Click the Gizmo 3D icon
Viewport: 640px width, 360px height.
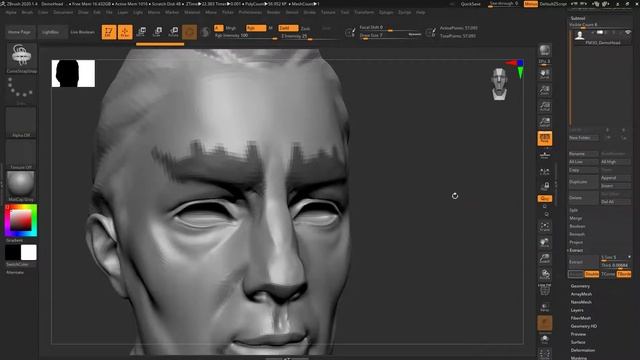pos(189,32)
